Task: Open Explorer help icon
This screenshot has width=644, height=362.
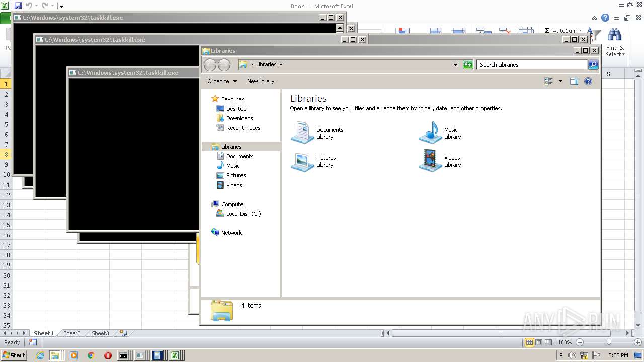Action: pyautogui.click(x=588, y=81)
